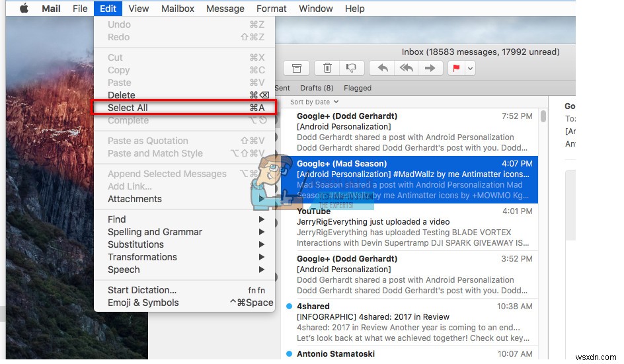The height and width of the screenshot is (364, 624).
Task: Click the trash Delete toolbar button
Action: coord(327,68)
